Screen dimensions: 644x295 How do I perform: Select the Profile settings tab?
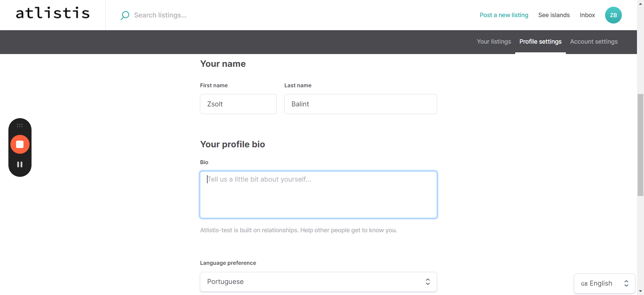(540, 42)
